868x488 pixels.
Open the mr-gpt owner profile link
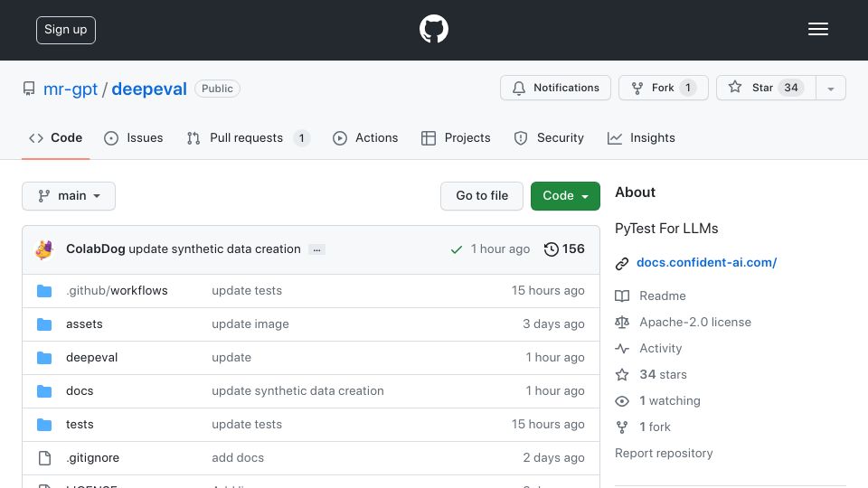click(x=71, y=89)
